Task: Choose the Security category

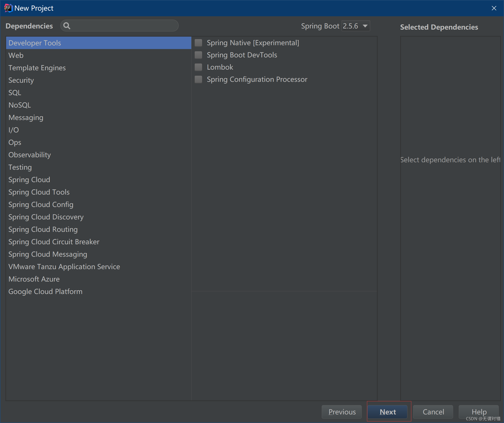Action: (99, 80)
